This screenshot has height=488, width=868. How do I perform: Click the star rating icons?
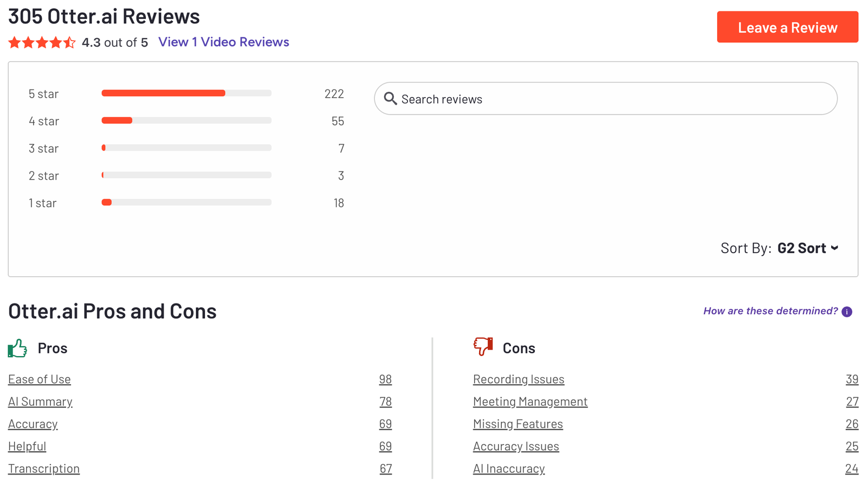pos(42,42)
